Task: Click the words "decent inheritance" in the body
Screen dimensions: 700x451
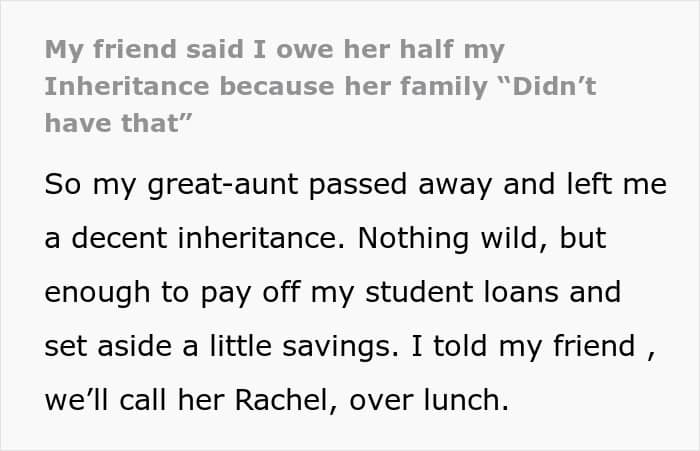Action: 208,238
